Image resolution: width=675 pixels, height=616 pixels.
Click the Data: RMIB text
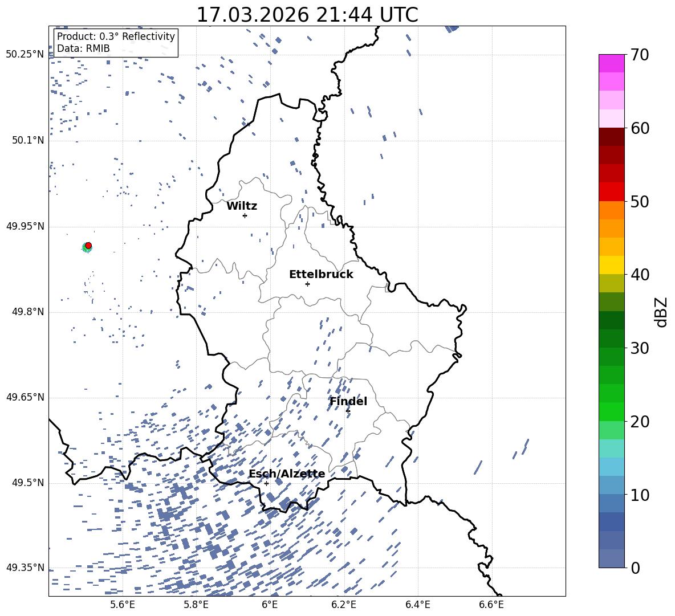83,48
